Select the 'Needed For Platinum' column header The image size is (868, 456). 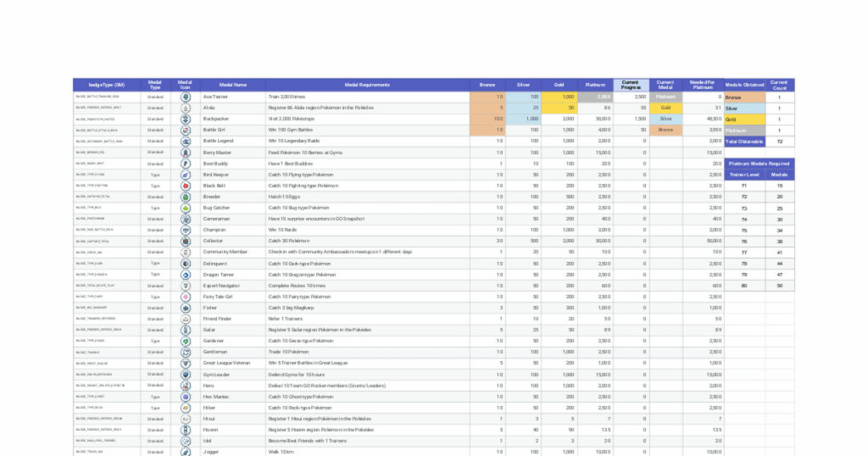coord(703,85)
